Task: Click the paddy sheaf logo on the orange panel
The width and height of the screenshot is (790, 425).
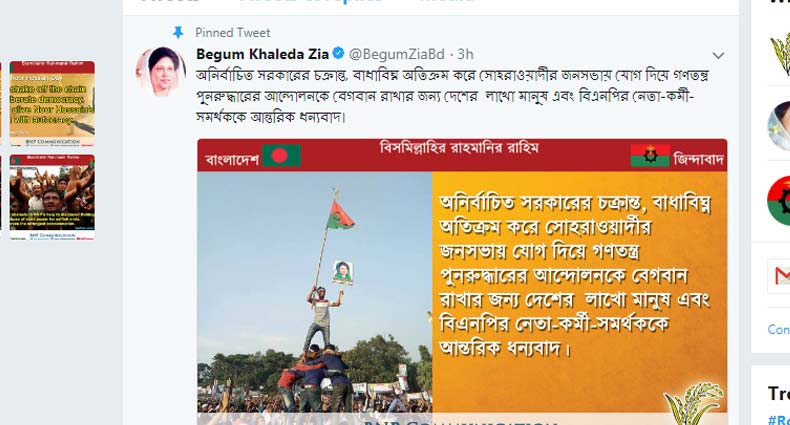Action: [x=695, y=403]
